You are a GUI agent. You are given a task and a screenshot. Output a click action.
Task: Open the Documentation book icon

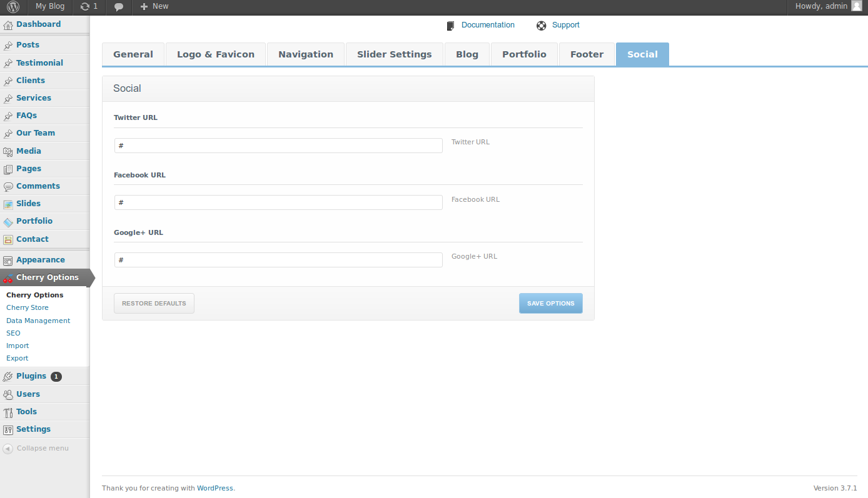(x=450, y=26)
